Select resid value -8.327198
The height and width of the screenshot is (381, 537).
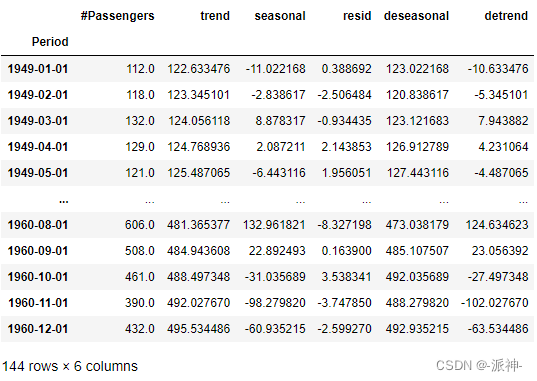point(345,225)
